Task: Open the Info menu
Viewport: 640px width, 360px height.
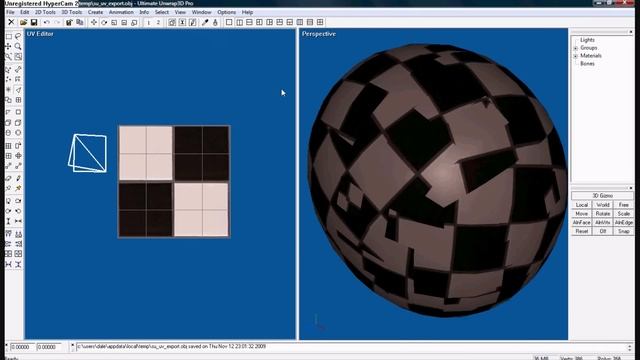Action: (x=144, y=12)
